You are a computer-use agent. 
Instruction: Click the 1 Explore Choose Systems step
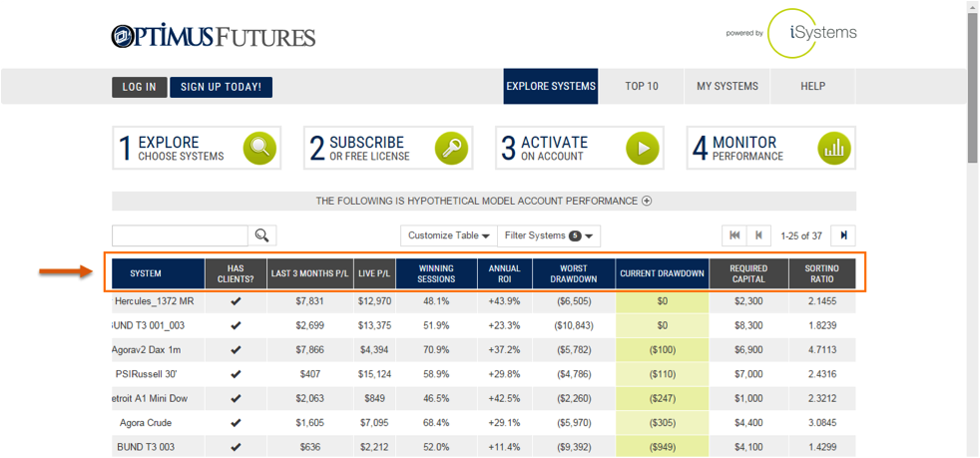pyautogui.click(x=197, y=148)
